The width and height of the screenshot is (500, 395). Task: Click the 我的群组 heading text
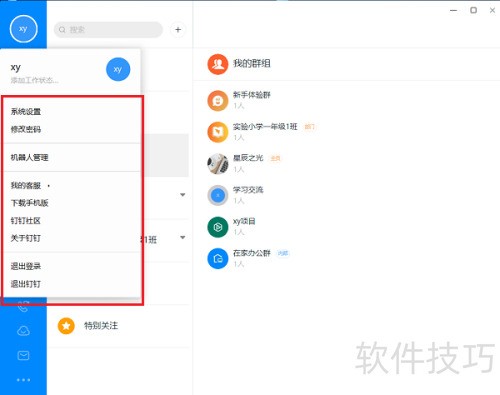click(x=252, y=63)
